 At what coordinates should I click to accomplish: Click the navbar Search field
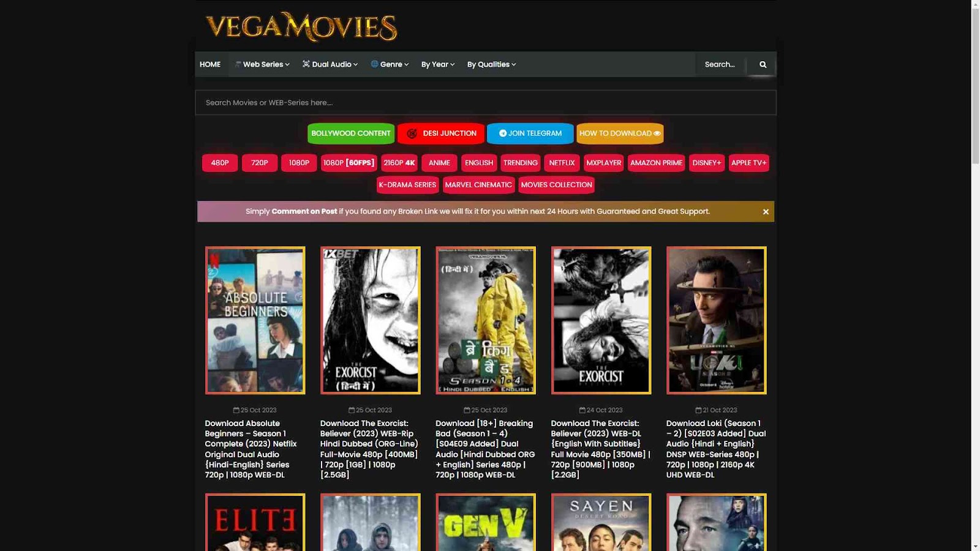tap(720, 64)
